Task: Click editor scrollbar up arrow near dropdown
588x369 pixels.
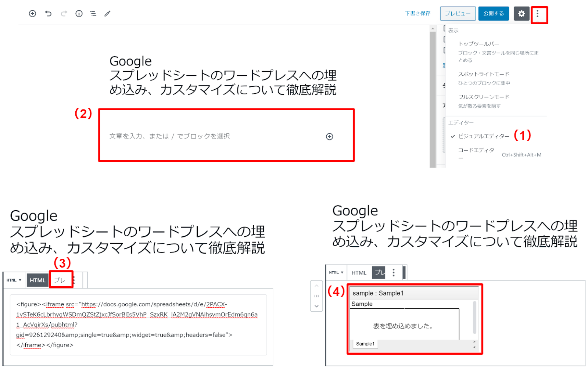Action: 433,29
